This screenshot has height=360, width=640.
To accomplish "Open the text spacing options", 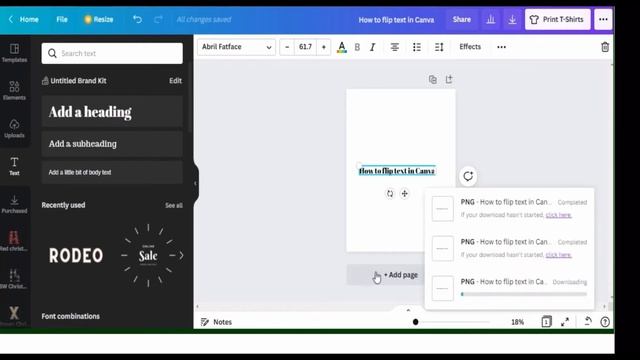I will point(439,47).
